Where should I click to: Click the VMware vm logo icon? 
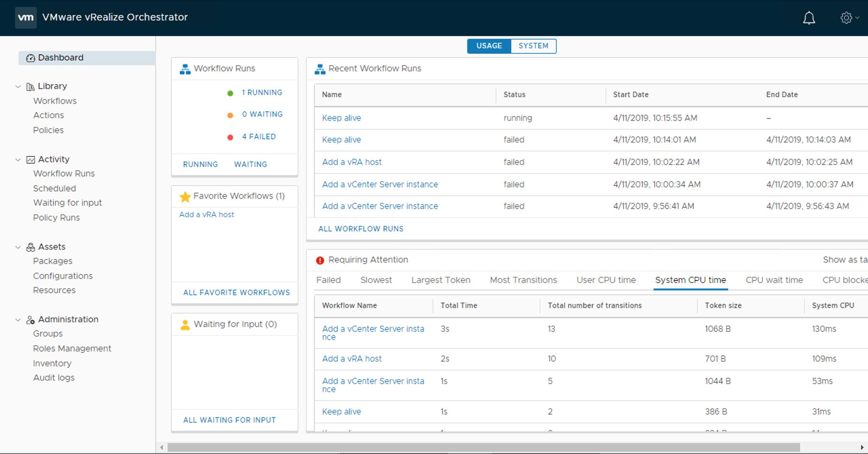26,17
